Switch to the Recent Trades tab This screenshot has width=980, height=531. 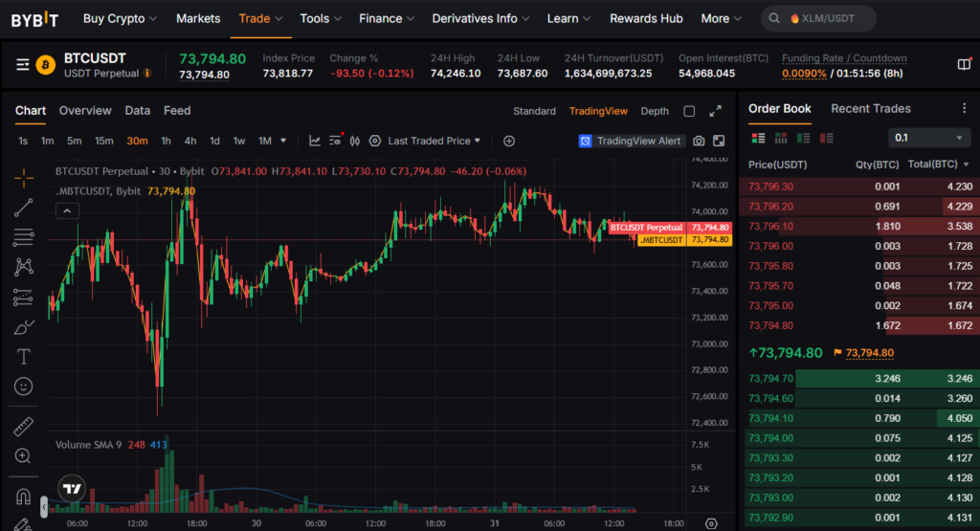pos(871,109)
